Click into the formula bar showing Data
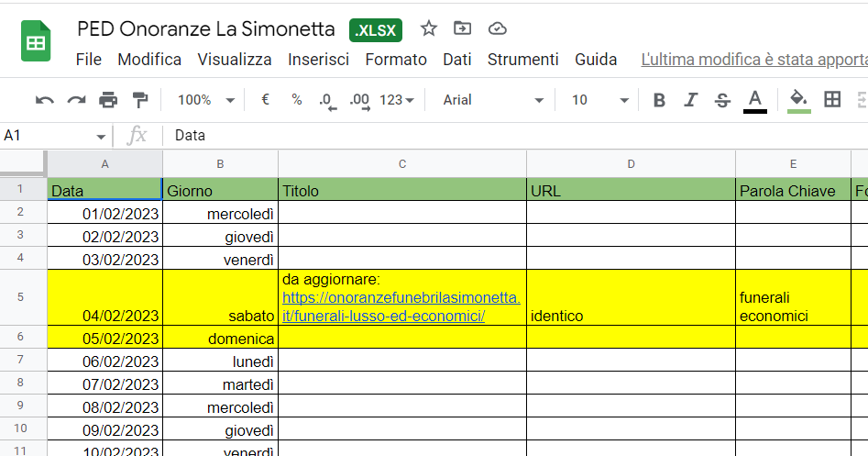The width and height of the screenshot is (868, 456). pyautogui.click(x=515, y=135)
